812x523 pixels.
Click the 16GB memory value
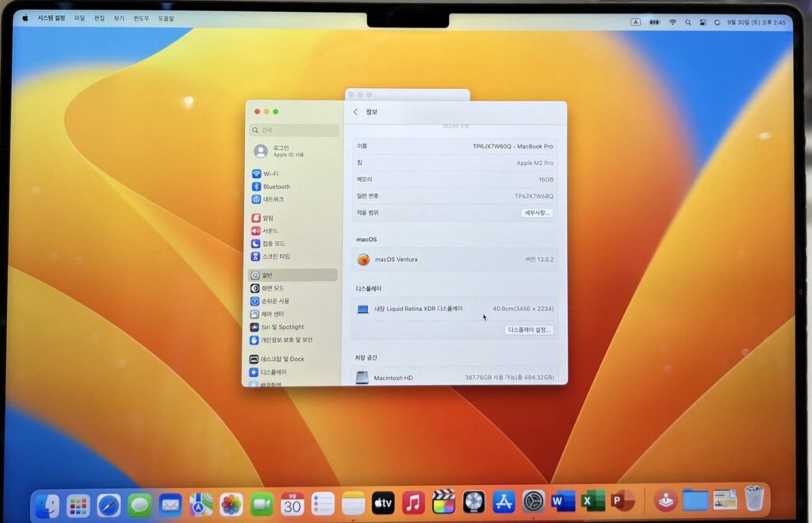[546, 179]
